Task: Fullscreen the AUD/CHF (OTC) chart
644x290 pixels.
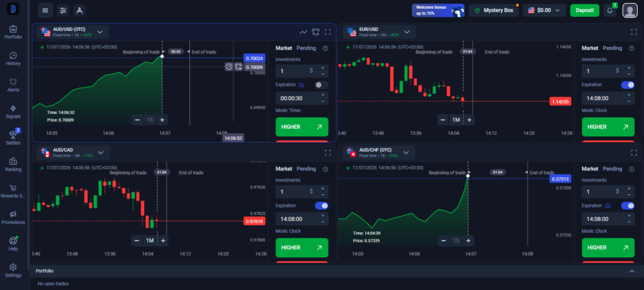Action: pyautogui.click(x=634, y=153)
